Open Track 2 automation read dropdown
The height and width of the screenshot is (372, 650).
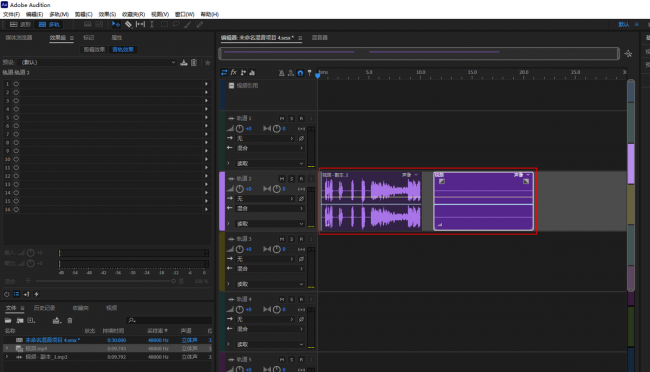click(270, 224)
